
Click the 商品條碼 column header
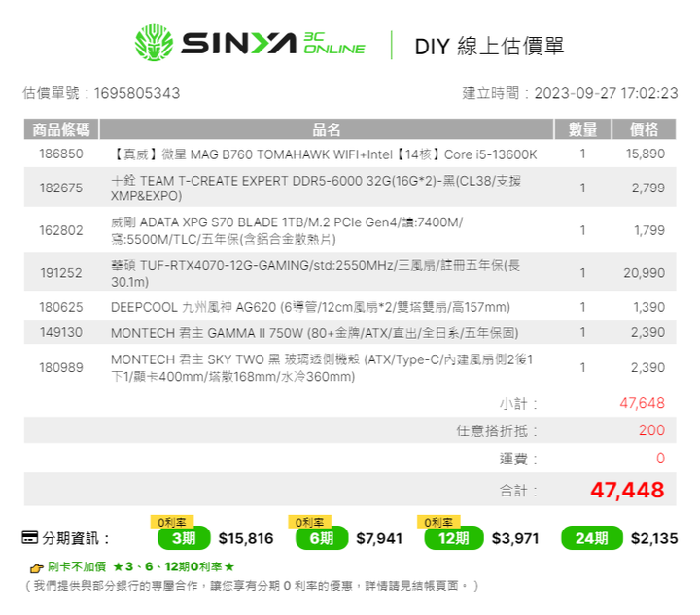(61, 129)
